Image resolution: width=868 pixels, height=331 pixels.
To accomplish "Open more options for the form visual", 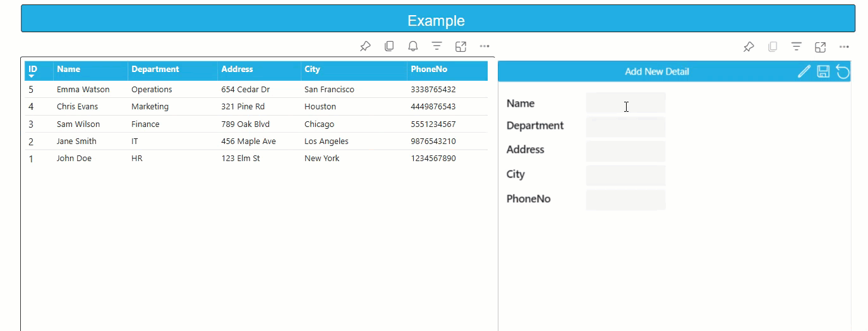I will click(x=844, y=47).
